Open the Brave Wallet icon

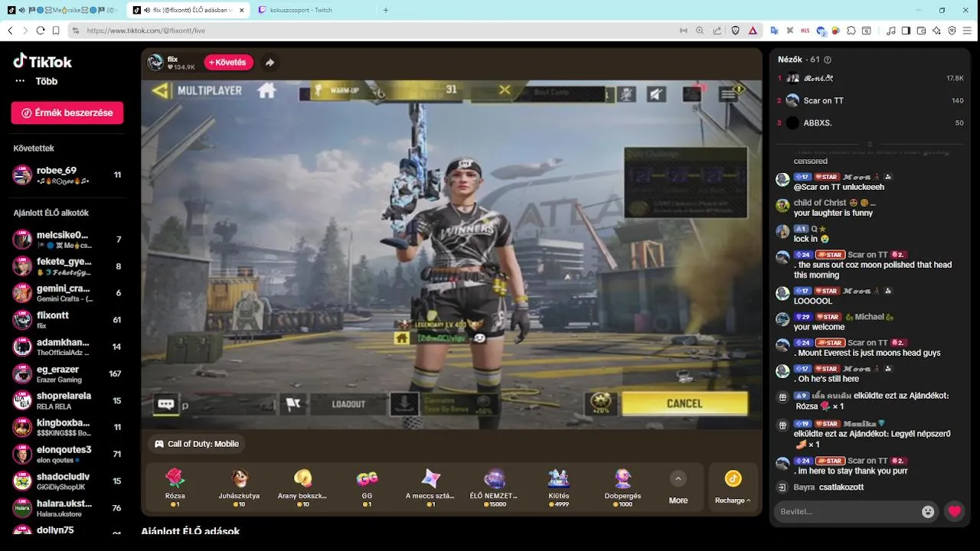pos(921,31)
